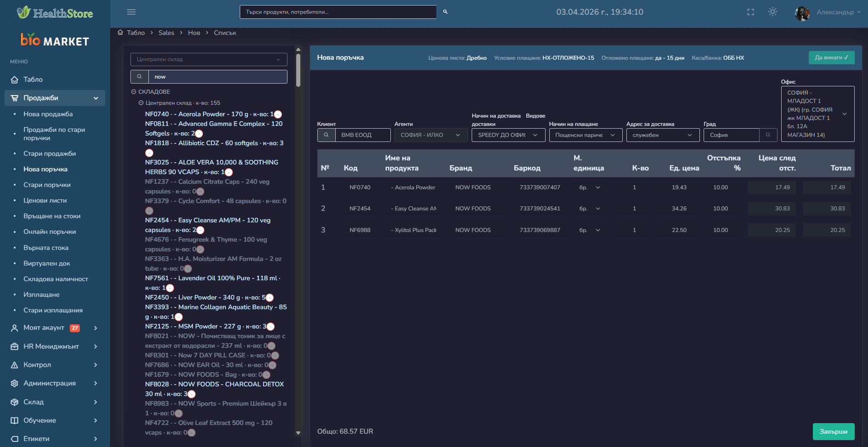
Task: Click the home icon in the breadcrumb
Action: click(x=120, y=32)
